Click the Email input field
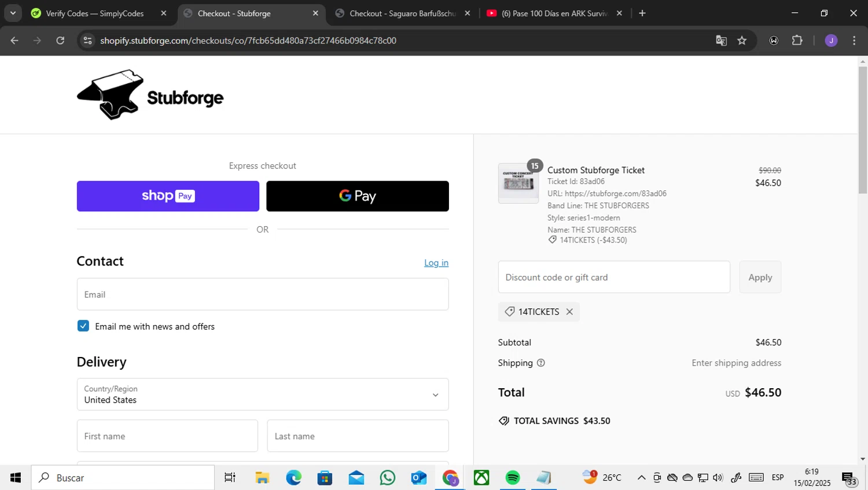The width and height of the screenshot is (868, 490). [x=263, y=294]
